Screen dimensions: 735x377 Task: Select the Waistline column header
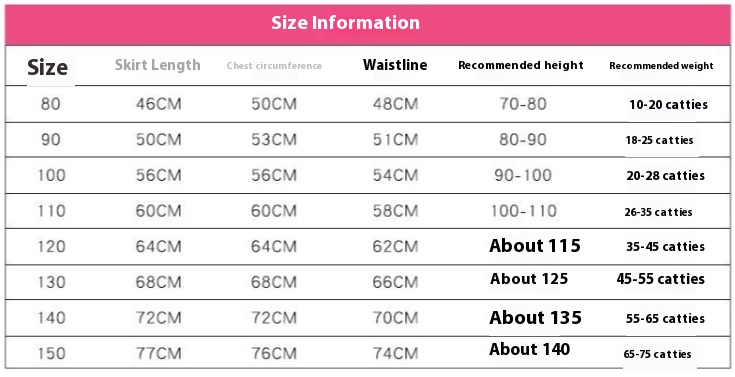point(395,65)
